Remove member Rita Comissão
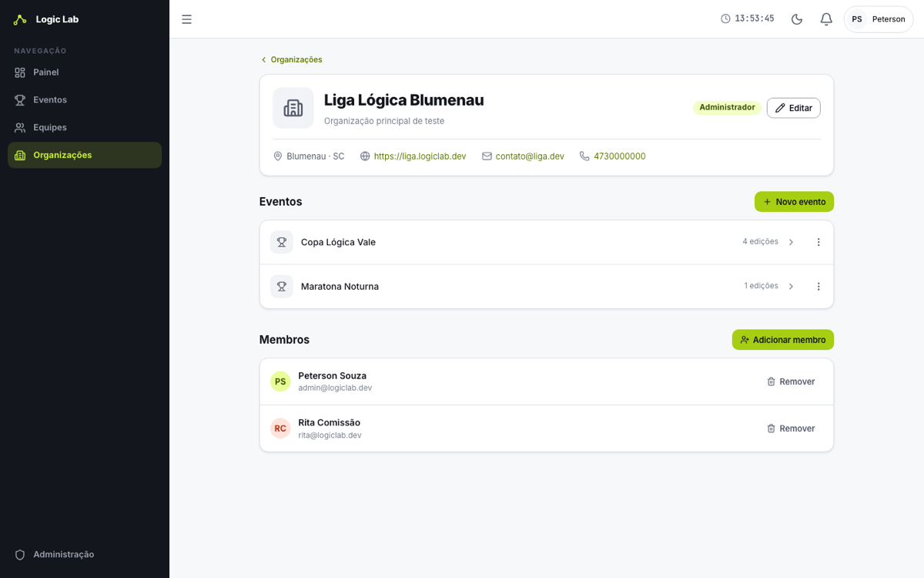This screenshot has height=578, width=924. pyautogui.click(x=791, y=428)
